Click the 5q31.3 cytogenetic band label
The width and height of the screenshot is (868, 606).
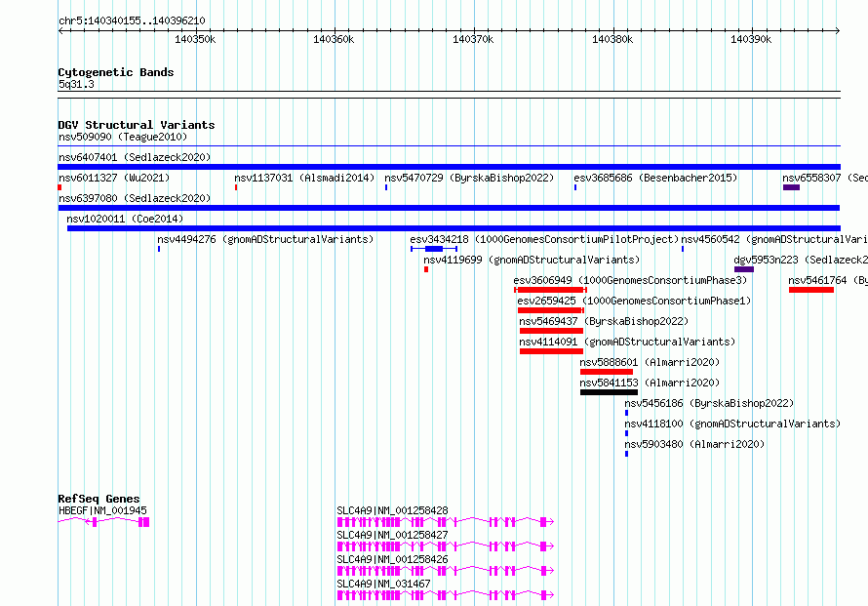click(x=76, y=84)
